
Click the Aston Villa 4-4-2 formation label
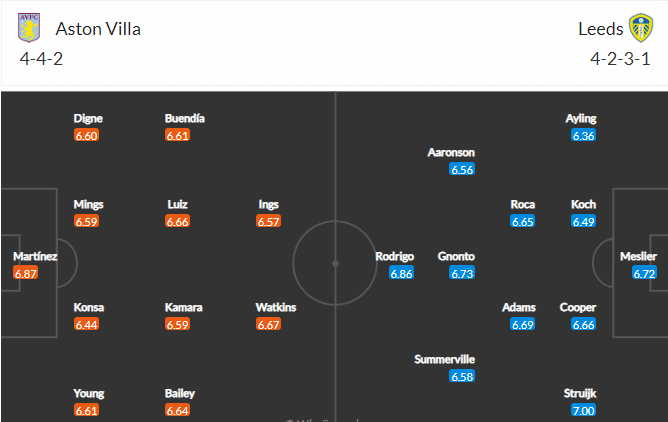pos(41,59)
